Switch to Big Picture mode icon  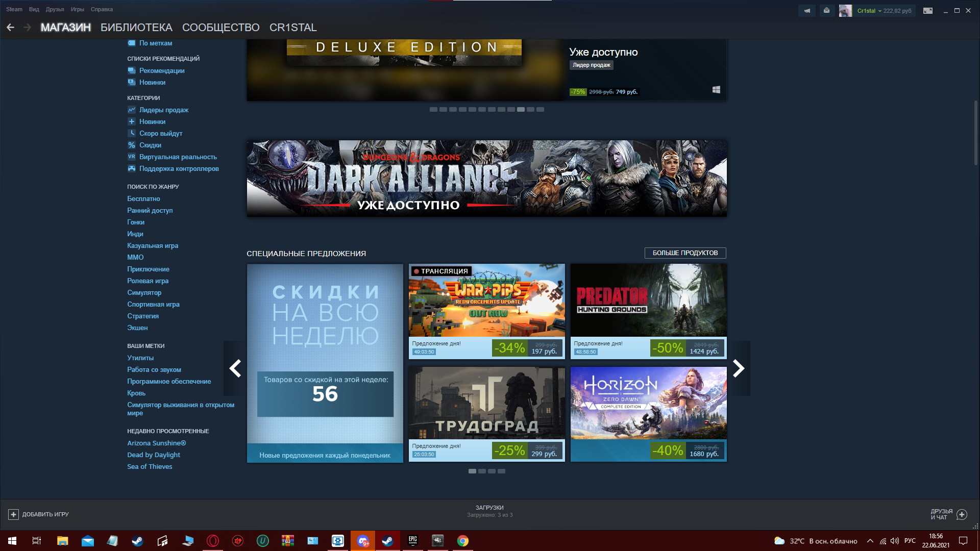tap(928, 11)
